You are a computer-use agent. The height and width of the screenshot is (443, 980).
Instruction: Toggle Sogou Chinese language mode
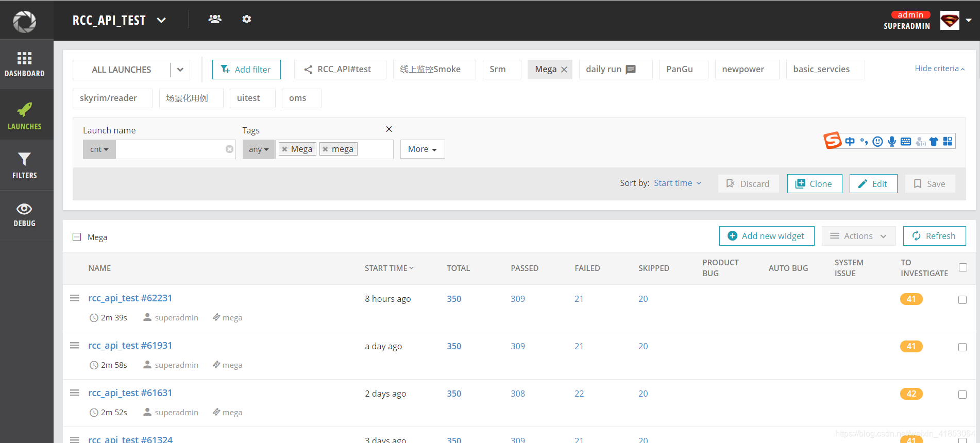click(850, 141)
